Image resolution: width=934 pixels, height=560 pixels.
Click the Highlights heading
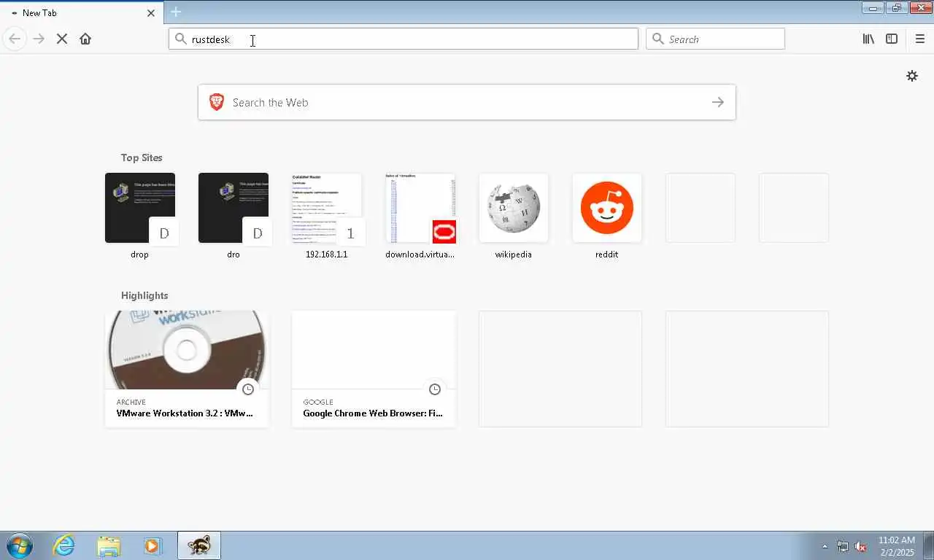(x=144, y=295)
